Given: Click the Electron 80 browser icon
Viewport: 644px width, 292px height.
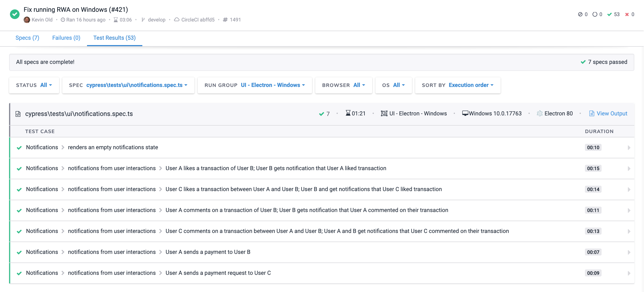Looking at the screenshot, I should [540, 114].
